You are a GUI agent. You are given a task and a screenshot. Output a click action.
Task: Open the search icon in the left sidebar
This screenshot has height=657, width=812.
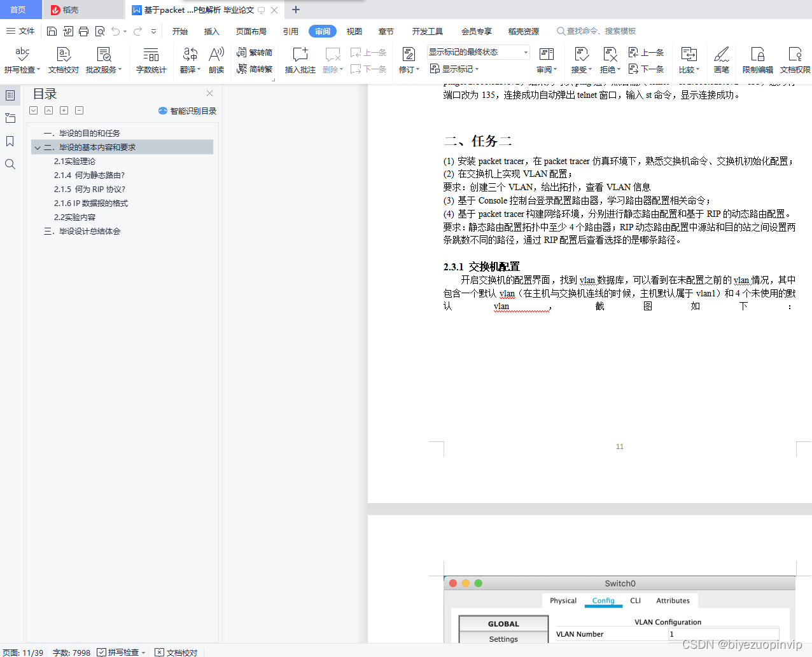pos(10,164)
